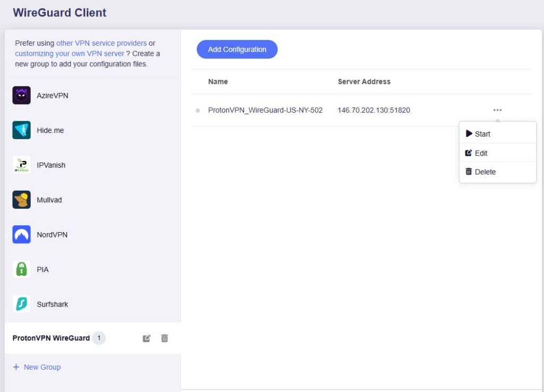Open the ellipsis actions menu
This screenshot has height=392, width=544.
(x=497, y=110)
